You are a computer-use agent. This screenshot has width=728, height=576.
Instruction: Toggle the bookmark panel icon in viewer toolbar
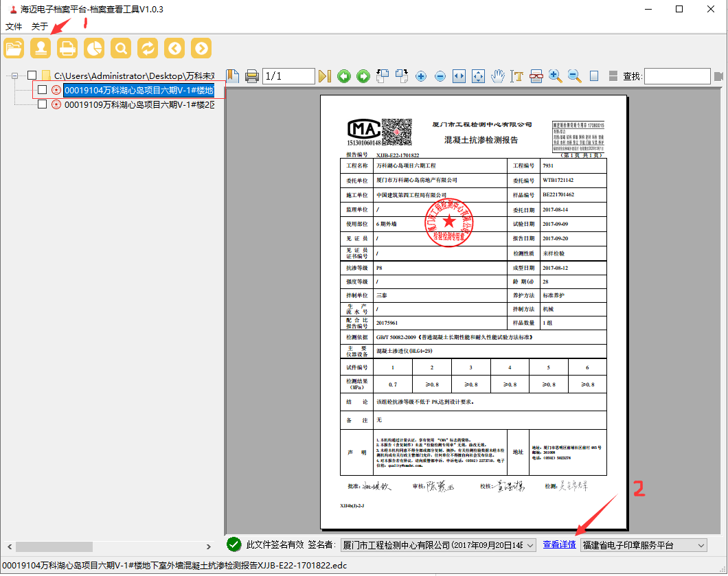(x=233, y=76)
